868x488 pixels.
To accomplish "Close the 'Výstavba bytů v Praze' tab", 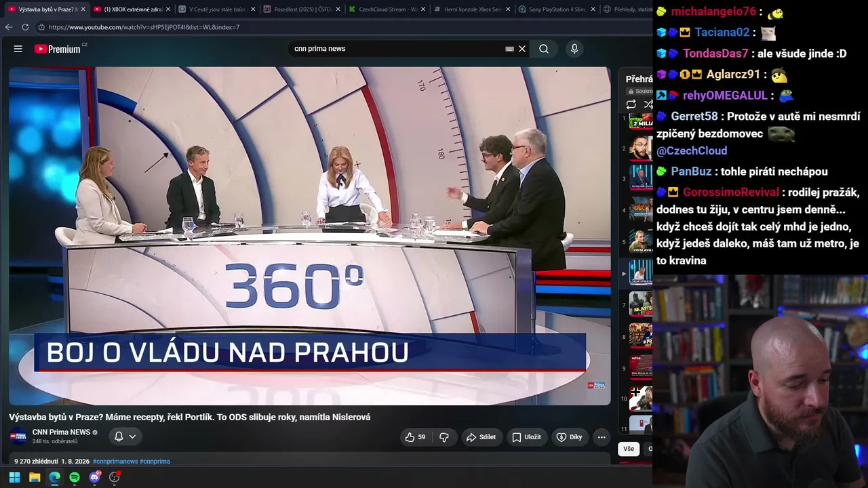I will pos(83,9).
